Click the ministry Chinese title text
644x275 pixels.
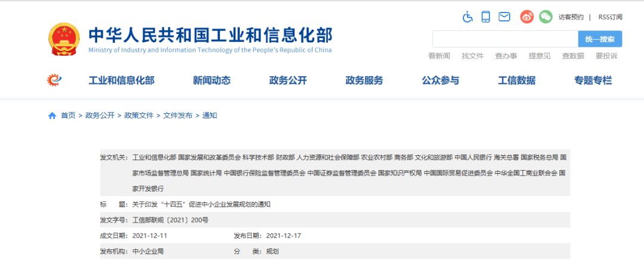[210, 36]
